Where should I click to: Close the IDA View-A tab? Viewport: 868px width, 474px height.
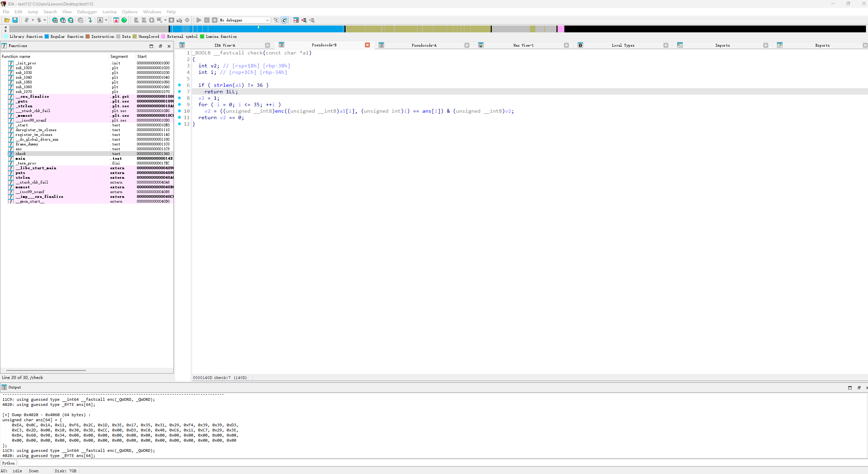[x=268, y=45]
